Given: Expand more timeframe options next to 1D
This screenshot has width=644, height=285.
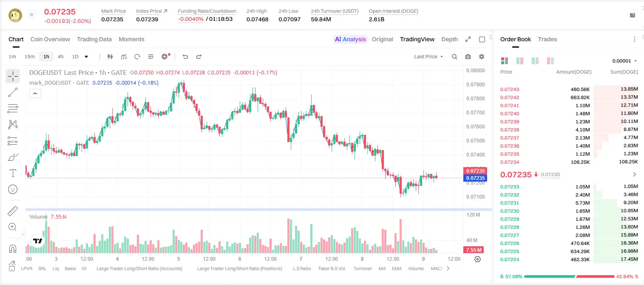Looking at the screenshot, I should click(86, 57).
